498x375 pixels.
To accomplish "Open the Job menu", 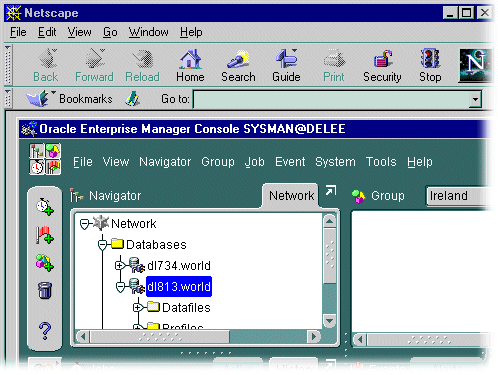I will 255,162.
